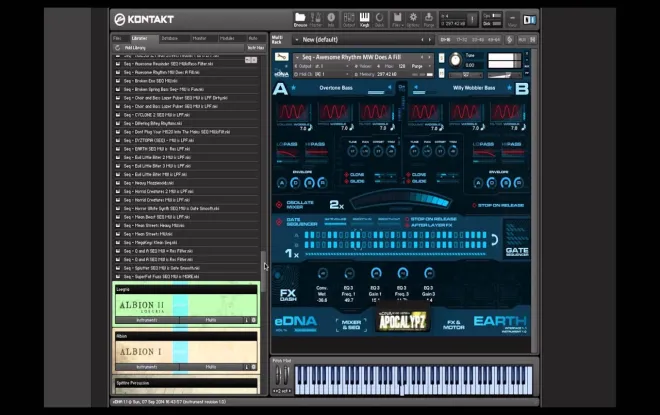660x415 pixels.
Task: Select rack page 17-32
Action: click(461, 40)
